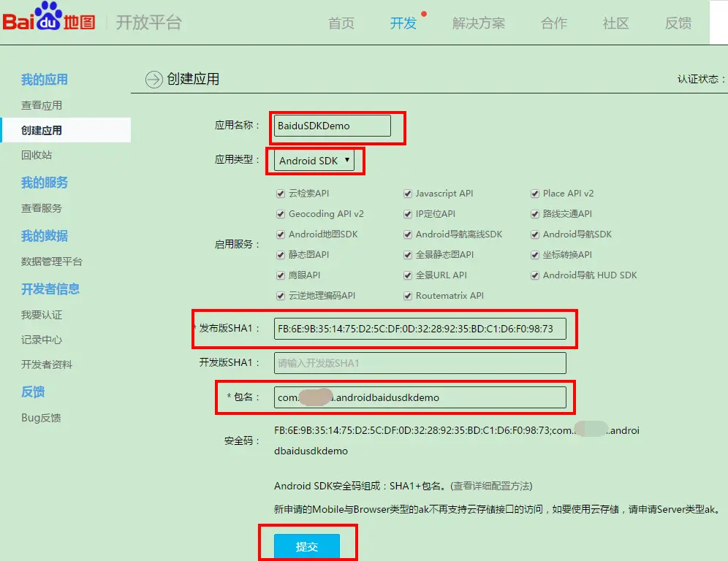Uncheck the Android导航 HUD SDK checkbox
Viewport: 728px width, 561px height.
click(x=535, y=275)
